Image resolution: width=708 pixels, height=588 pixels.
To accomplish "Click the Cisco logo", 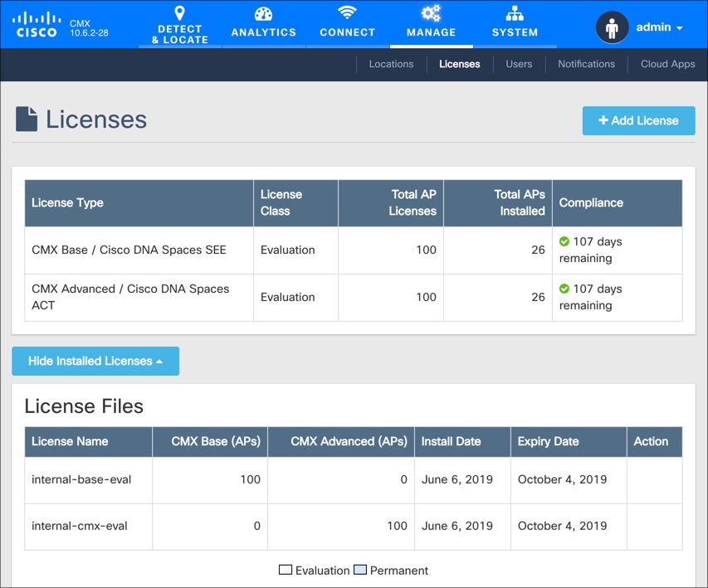I will [x=36, y=25].
